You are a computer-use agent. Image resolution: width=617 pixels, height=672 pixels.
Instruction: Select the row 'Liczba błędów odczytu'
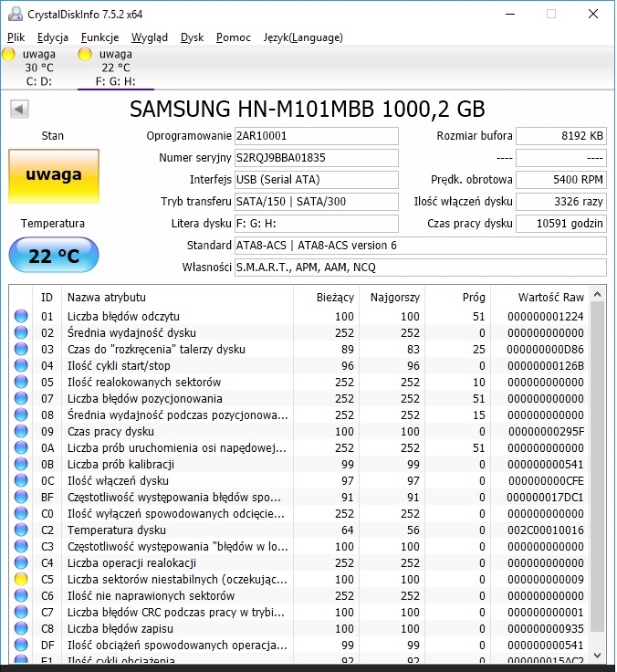pyautogui.click(x=299, y=316)
